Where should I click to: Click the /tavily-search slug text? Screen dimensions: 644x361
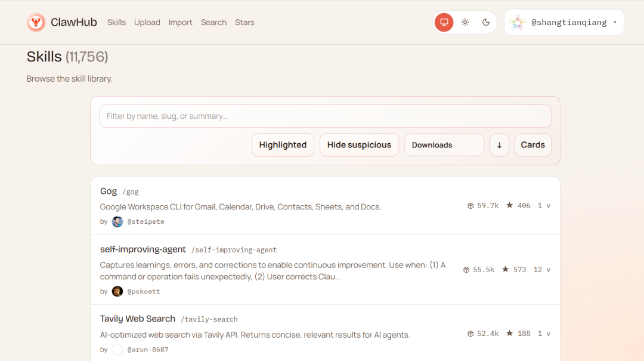pos(209,319)
